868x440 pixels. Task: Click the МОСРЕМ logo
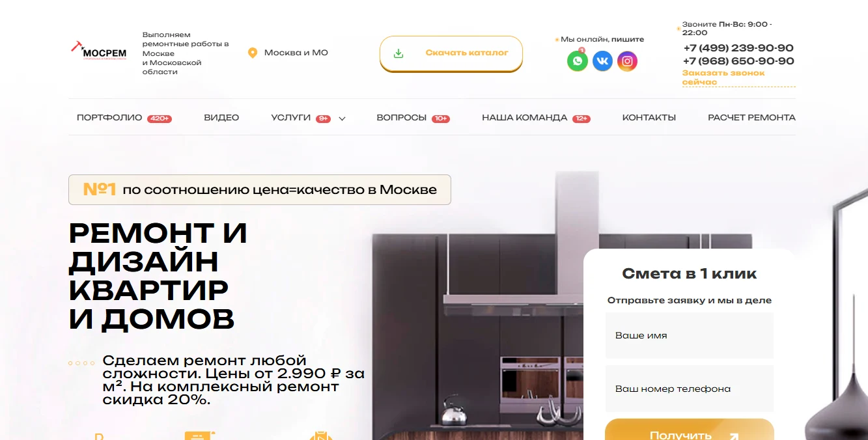coord(98,53)
